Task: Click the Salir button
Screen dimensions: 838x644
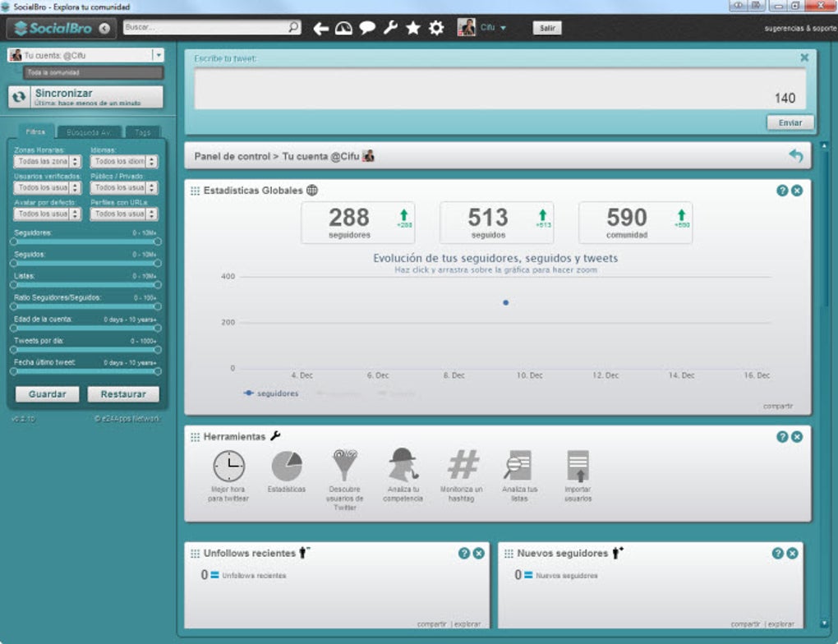Action: click(547, 28)
